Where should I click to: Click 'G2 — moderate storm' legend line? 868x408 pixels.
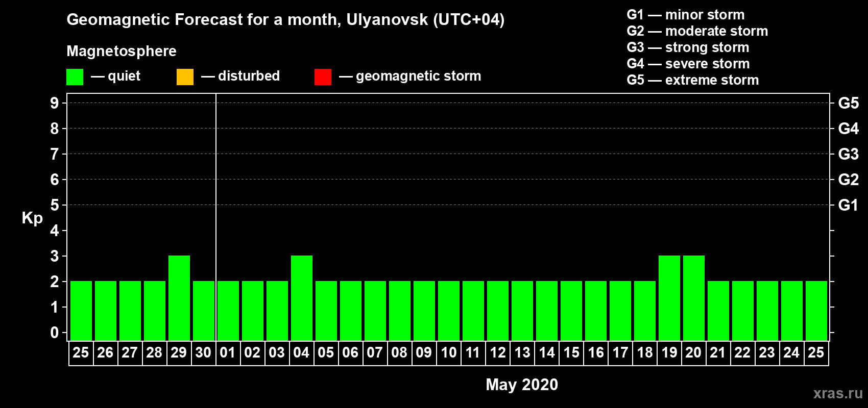[x=697, y=31]
